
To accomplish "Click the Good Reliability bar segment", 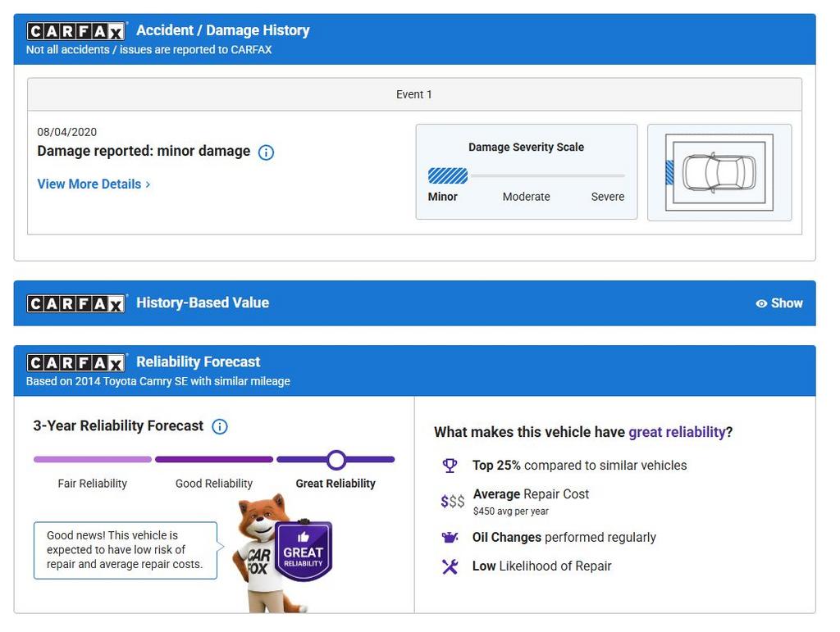I will [x=214, y=459].
